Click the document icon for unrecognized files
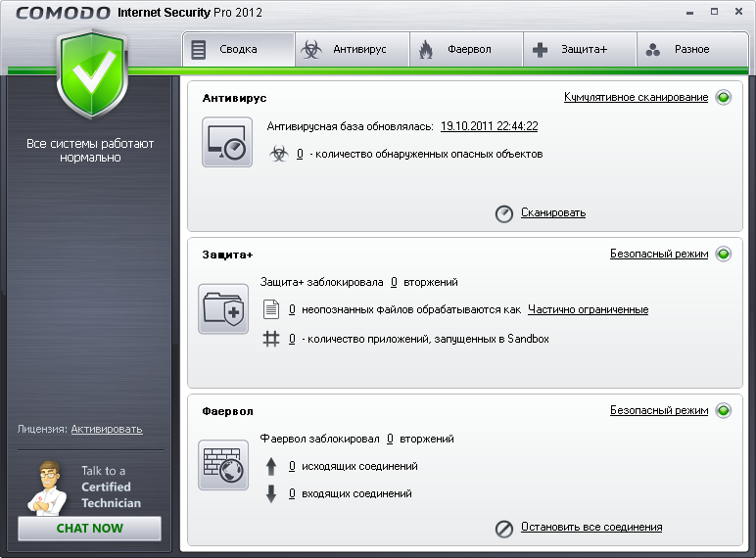The image size is (756, 558). pyautogui.click(x=271, y=309)
